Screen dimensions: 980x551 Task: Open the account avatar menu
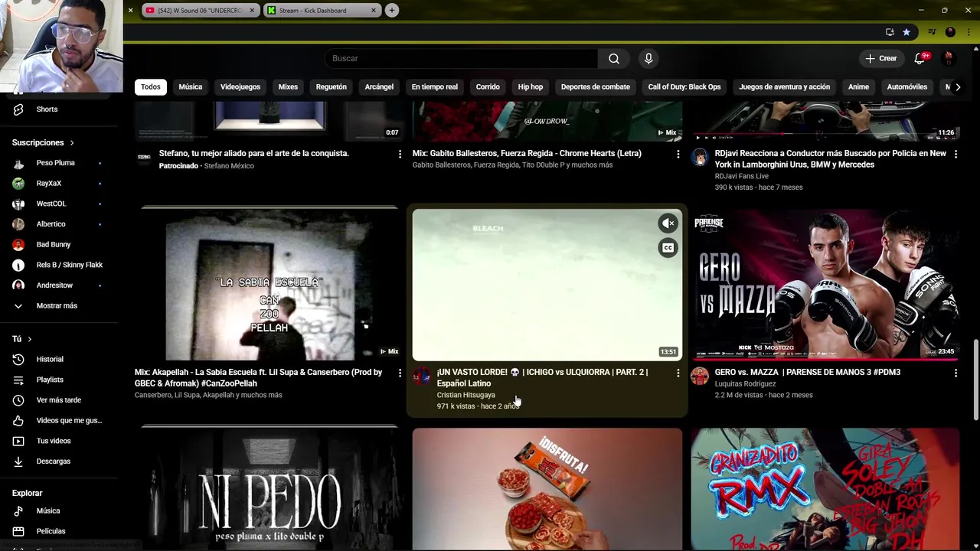pos(948,58)
